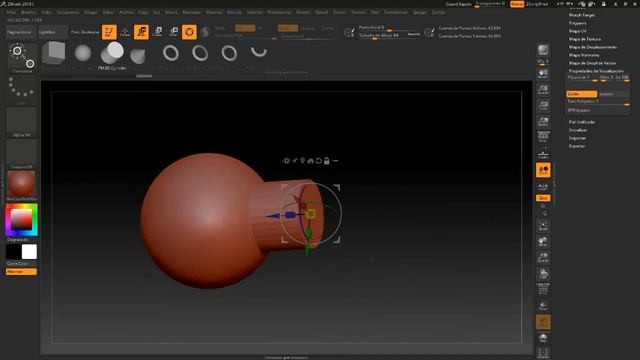This screenshot has height=360, width=640.
Task: Click the gizmo reset orientation icon
Action: 318,161
